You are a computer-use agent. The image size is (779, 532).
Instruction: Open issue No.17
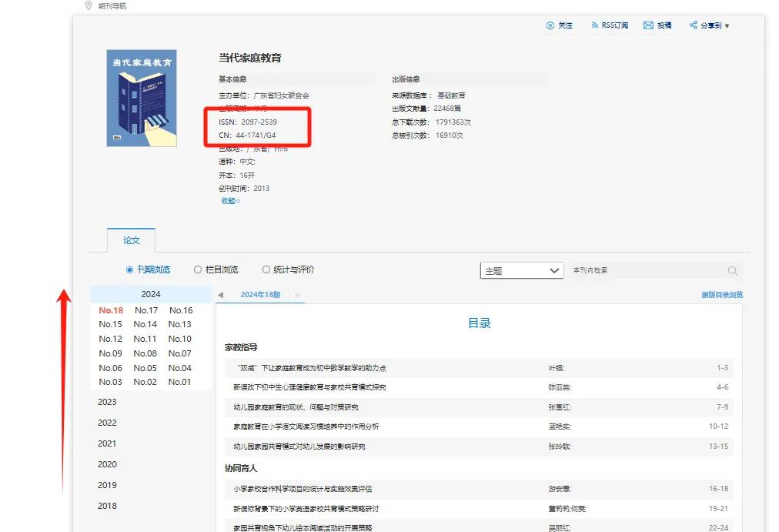146,310
